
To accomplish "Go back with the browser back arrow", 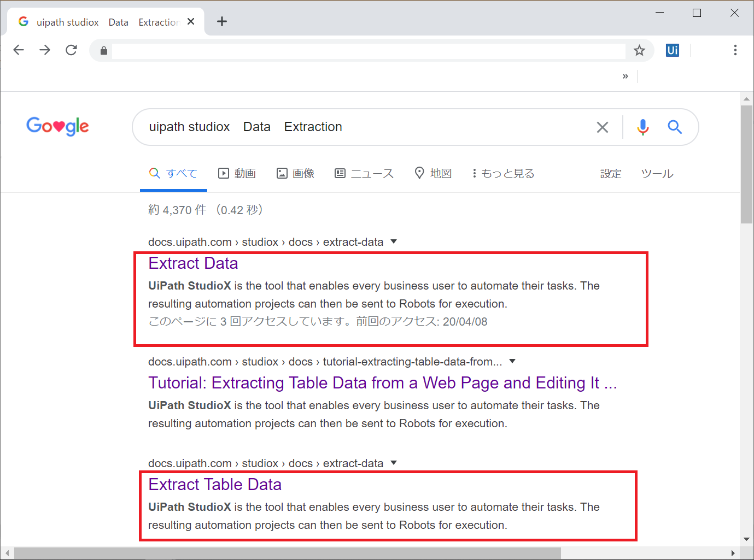I will (19, 50).
